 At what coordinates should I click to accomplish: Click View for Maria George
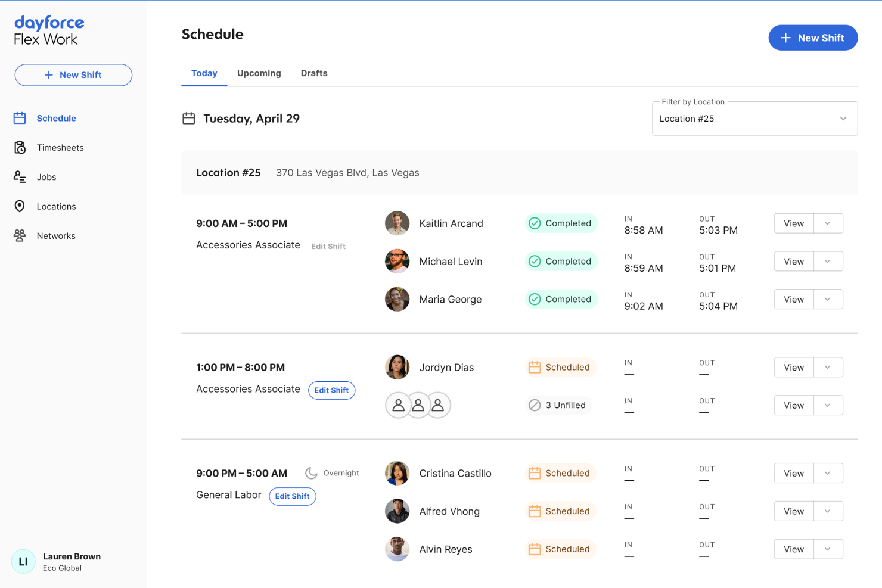click(794, 299)
